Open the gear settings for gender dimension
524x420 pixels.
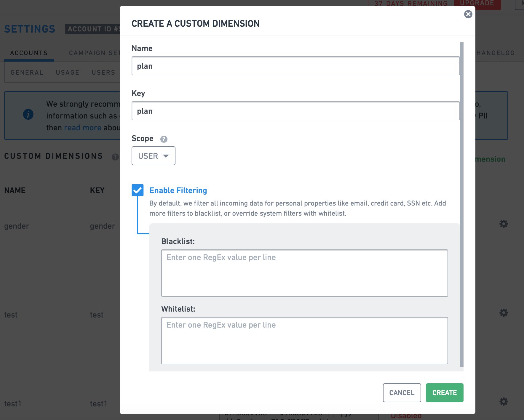[504, 224]
